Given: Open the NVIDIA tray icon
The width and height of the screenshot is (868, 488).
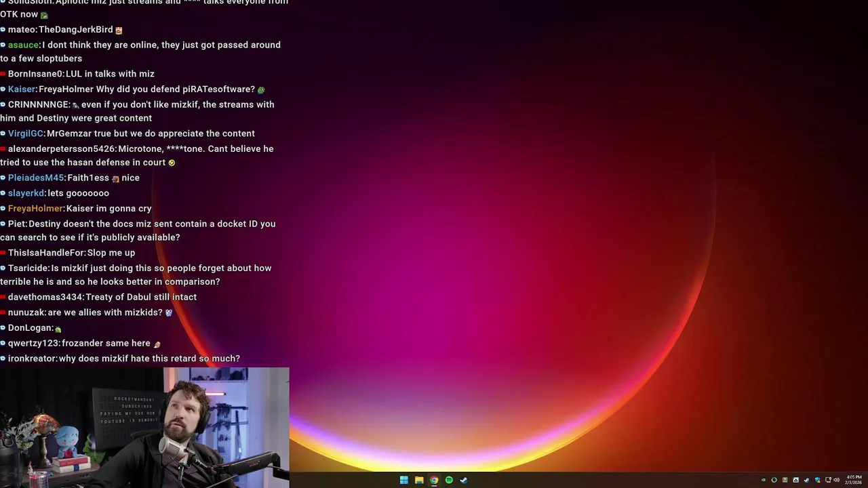Looking at the screenshot, I should pyautogui.click(x=764, y=480).
